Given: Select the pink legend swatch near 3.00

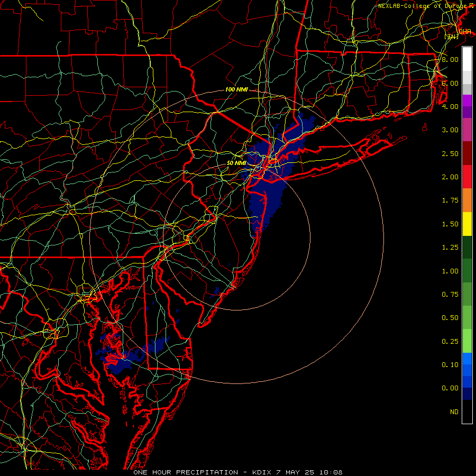Looking at the screenshot, I should coord(467,130).
